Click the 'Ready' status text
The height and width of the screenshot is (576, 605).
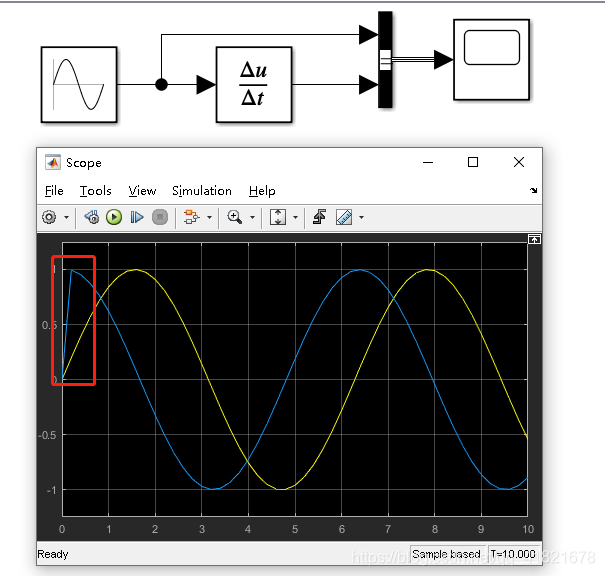click(x=53, y=554)
